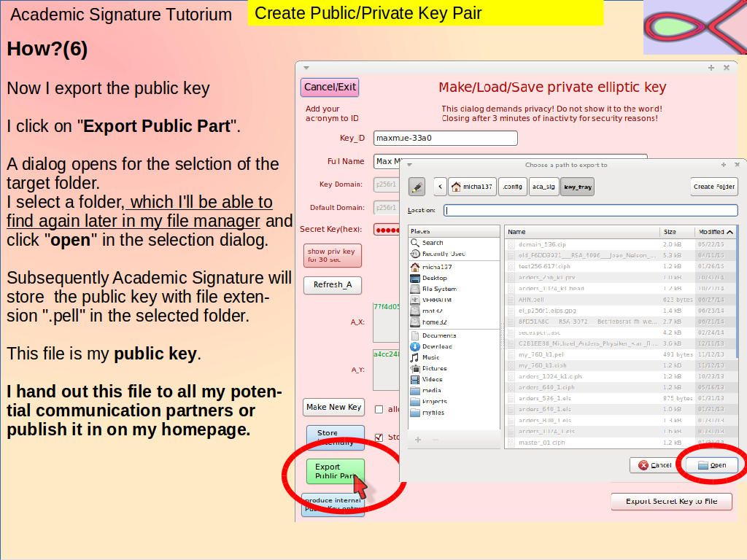Click the Refresh_A button
This screenshot has width=747, height=560.
[x=332, y=285]
